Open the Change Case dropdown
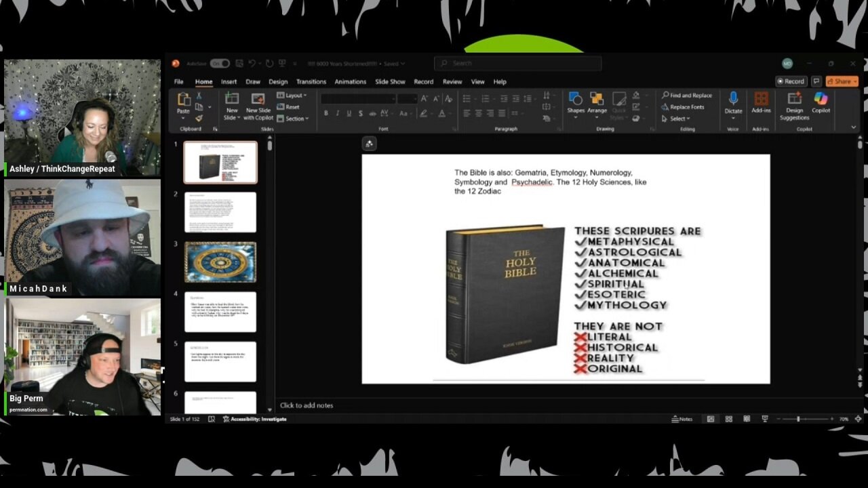This screenshot has width=868, height=488. (404, 113)
